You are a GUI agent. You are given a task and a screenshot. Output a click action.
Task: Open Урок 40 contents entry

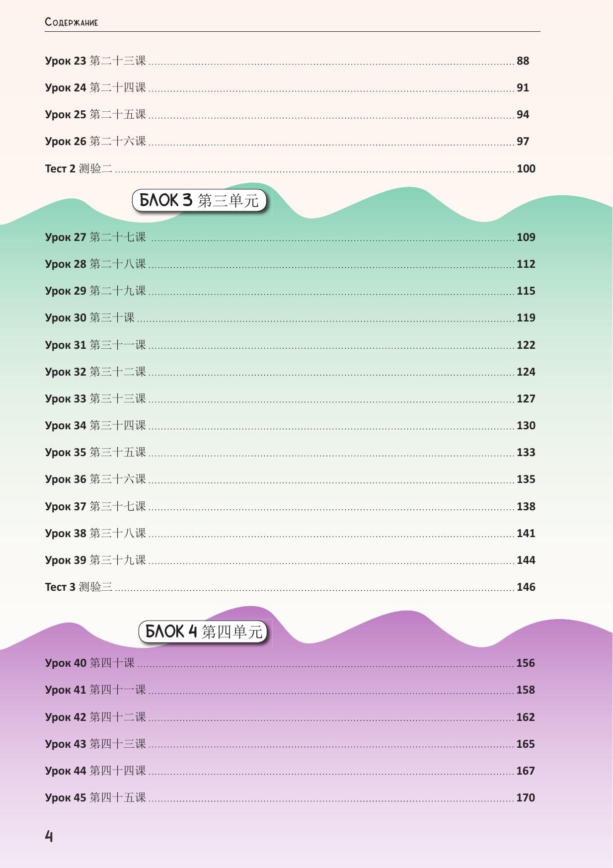click(89, 663)
